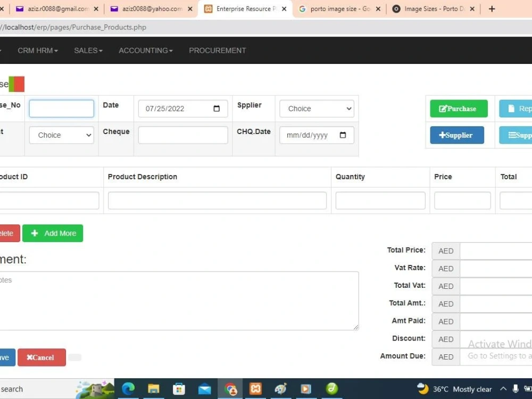Viewport: 532px width, 399px height.
Task: Launch Microsoft Store from the taskbar
Action: tap(179, 388)
